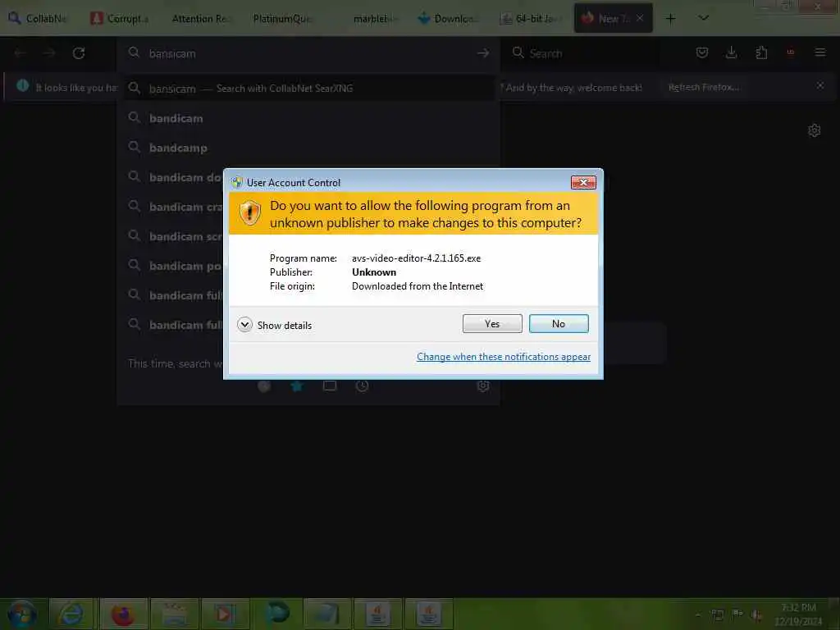
Task: Open Firefox from the taskbar
Action: (x=123, y=614)
